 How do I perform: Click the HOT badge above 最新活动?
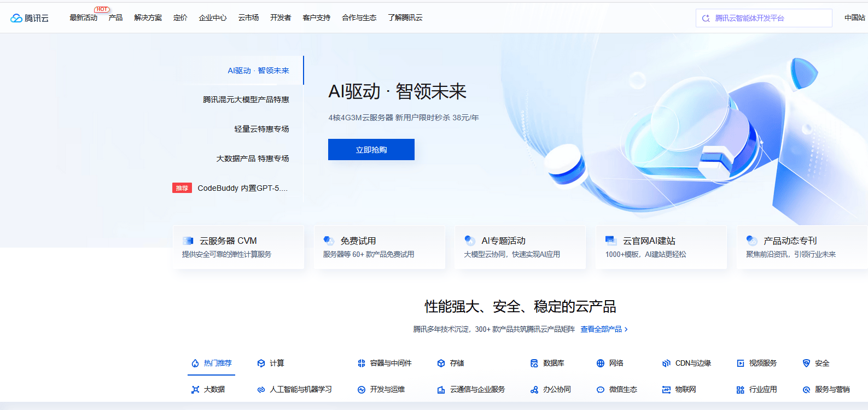[x=102, y=9]
